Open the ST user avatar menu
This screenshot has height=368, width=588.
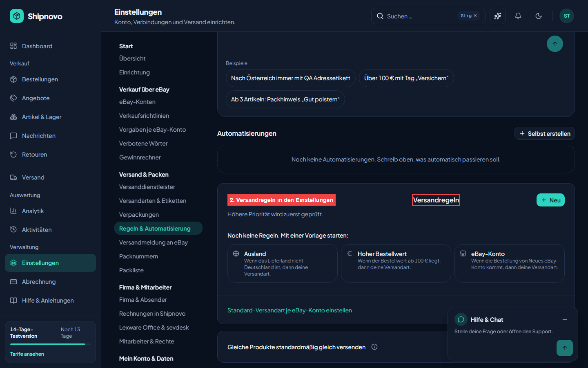(x=567, y=16)
